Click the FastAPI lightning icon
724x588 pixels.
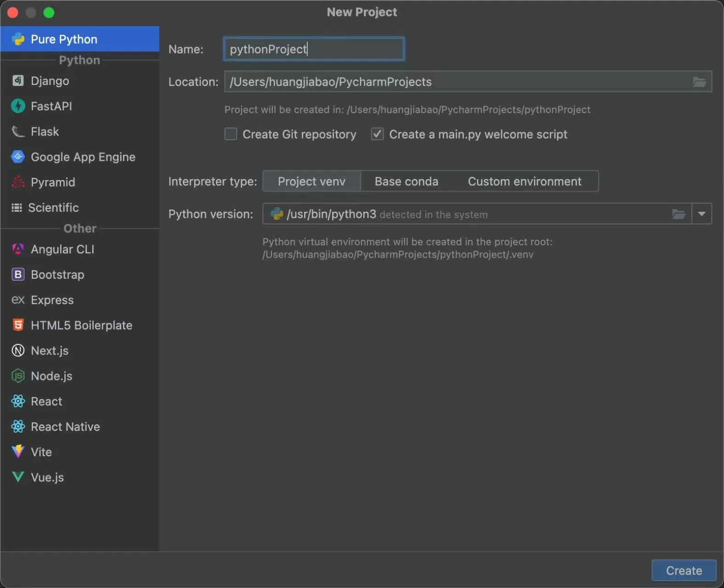(x=18, y=106)
